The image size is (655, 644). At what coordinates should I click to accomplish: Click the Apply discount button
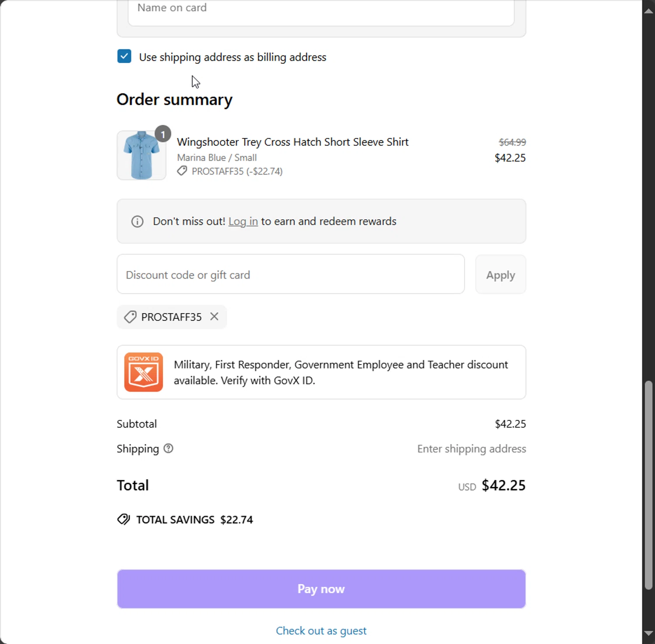500,275
